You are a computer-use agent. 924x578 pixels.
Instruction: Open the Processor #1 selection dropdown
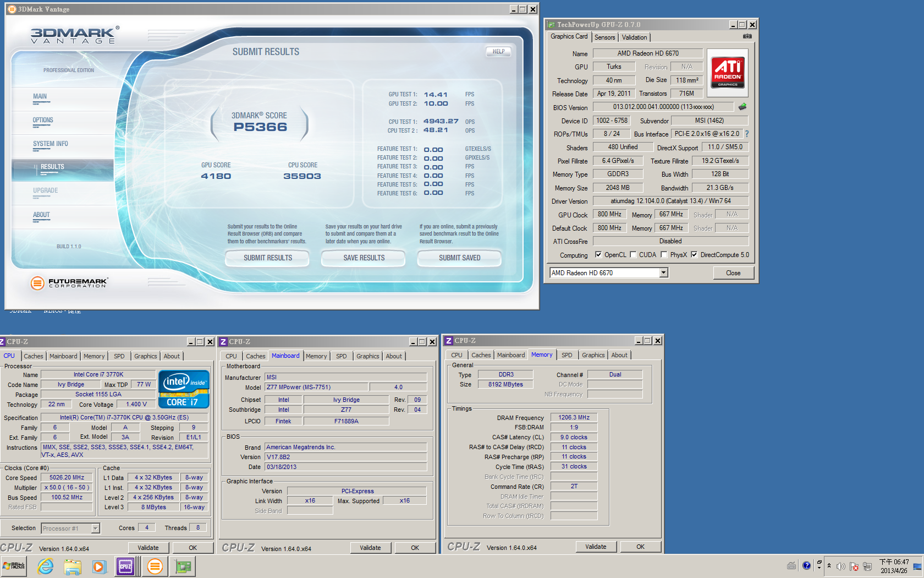tap(95, 528)
